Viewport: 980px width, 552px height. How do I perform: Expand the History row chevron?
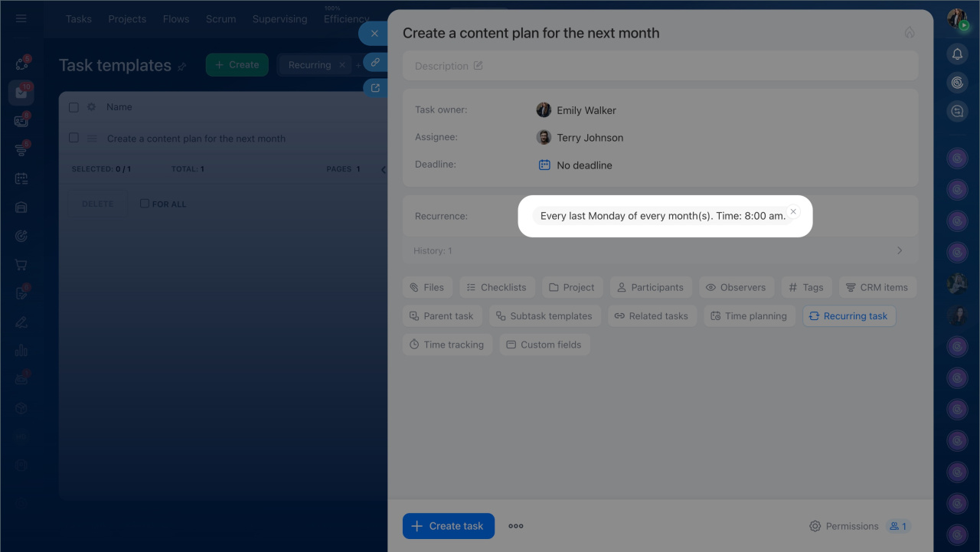tap(900, 250)
